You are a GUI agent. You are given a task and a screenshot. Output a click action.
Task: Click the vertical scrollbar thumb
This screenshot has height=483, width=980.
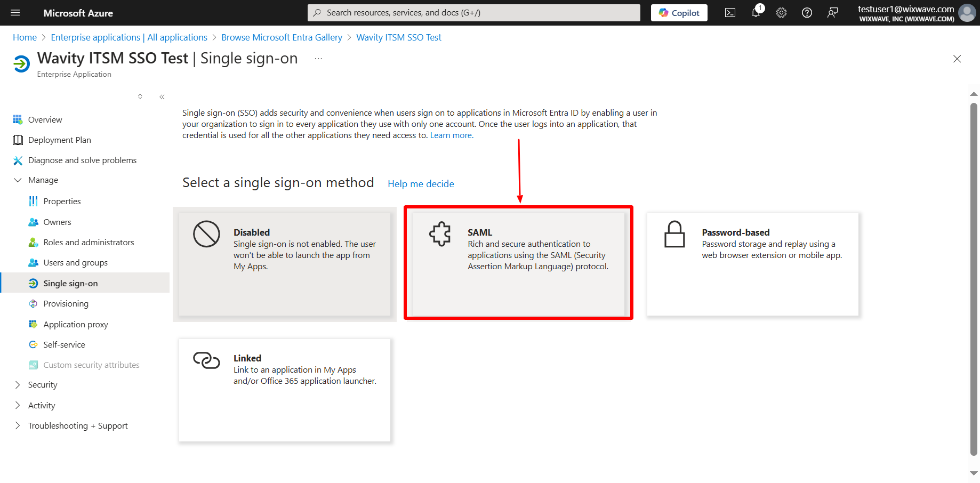(974, 279)
